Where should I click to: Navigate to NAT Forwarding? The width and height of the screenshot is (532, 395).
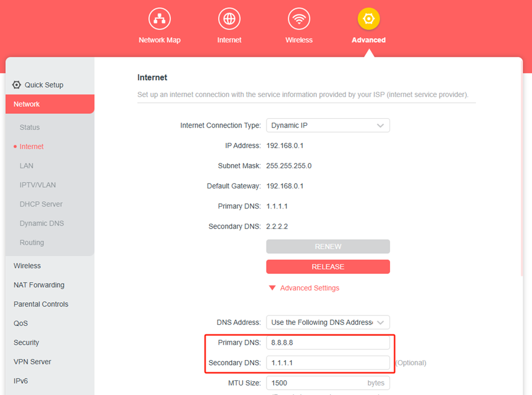tap(39, 285)
